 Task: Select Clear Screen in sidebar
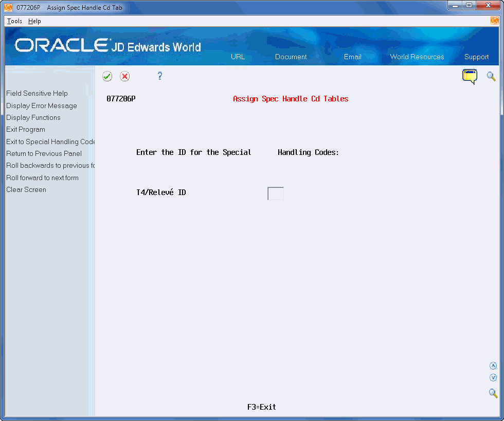pos(26,190)
